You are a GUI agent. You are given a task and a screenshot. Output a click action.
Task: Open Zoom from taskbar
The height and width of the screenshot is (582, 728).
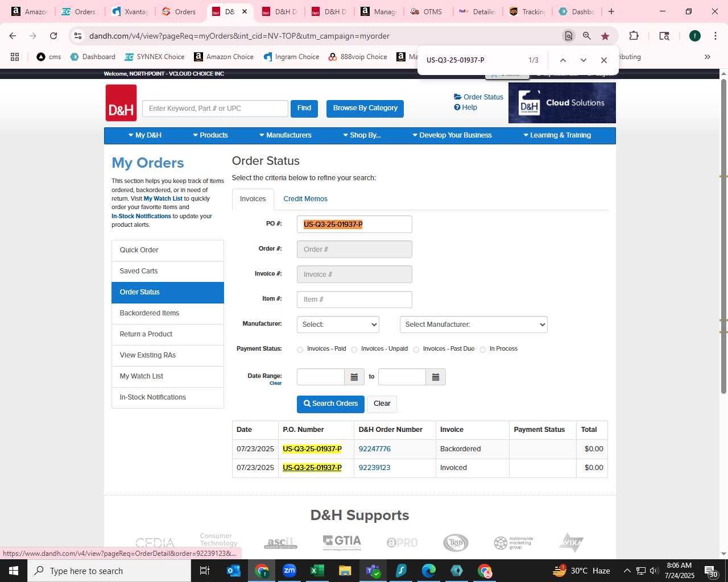[x=289, y=571]
